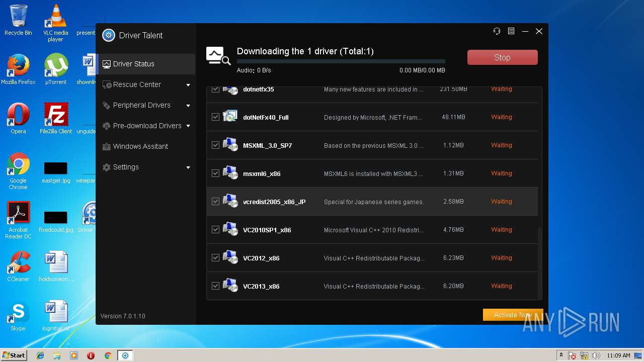This screenshot has height=362, width=644.
Task: Open the Opera icon in the taskbar
Action: (91, 355)
